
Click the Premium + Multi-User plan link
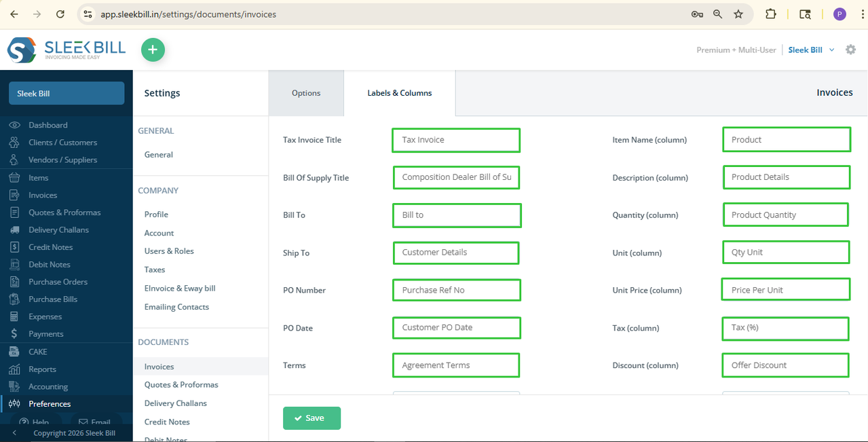pyautogui.click(x=736, y=50)
